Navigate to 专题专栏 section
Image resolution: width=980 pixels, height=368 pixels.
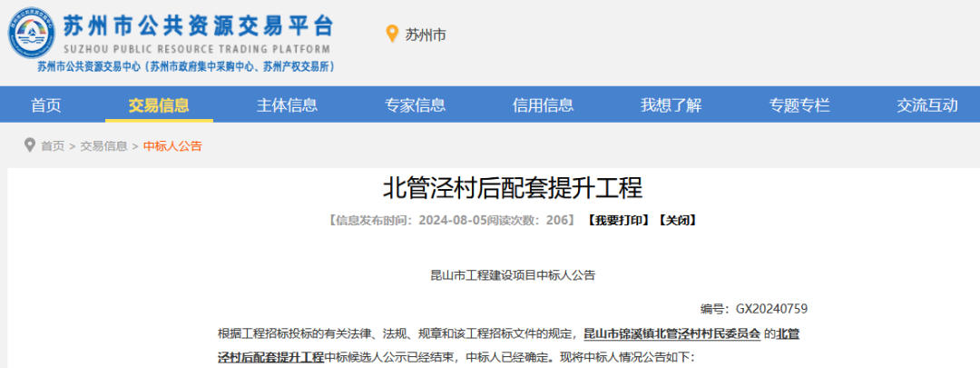pyautogui.click(x=799, y=104)
